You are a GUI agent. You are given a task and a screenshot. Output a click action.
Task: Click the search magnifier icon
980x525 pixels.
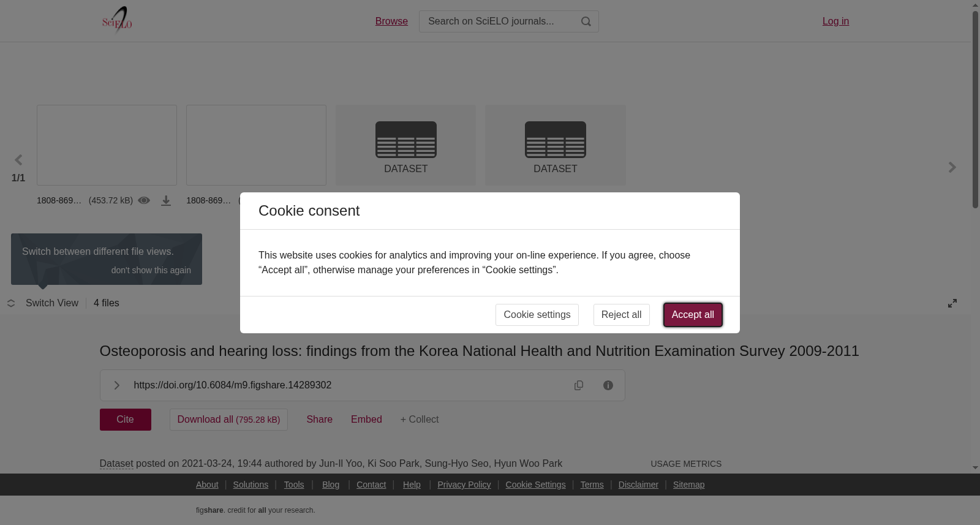click(x=586, y=21)
